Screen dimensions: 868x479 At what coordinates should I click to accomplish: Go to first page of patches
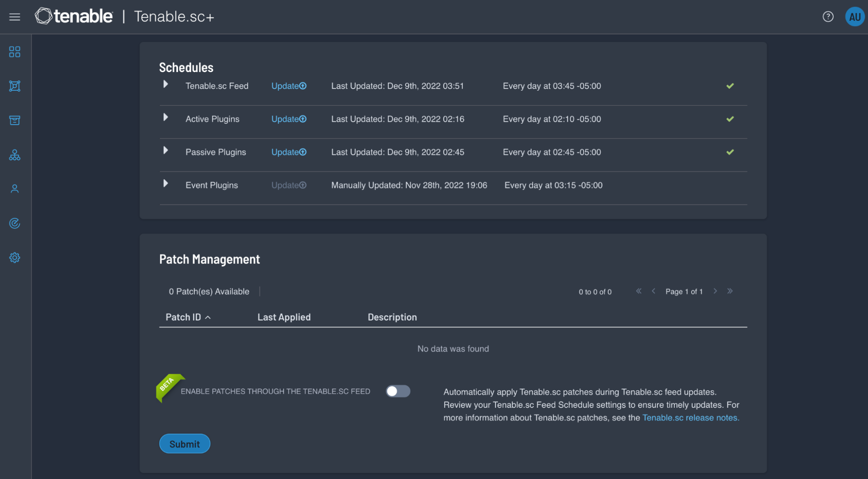638,291
